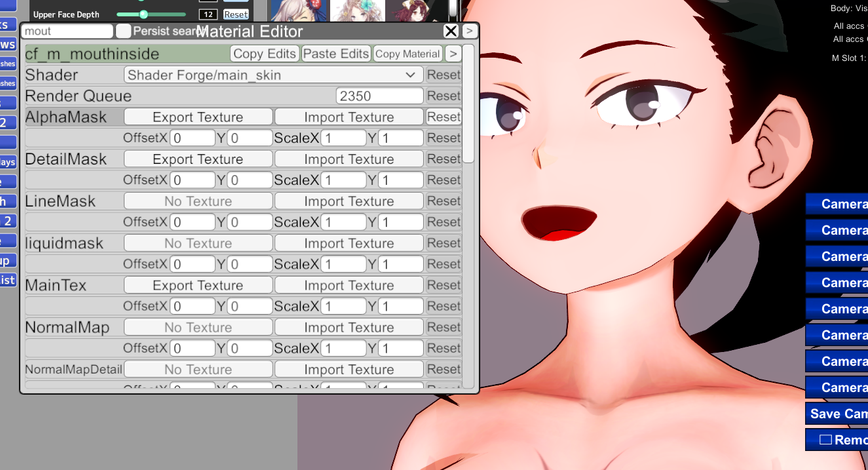Screen dimensions: 868x470
Task: Import a texture for MainTex
Action: click(349, 285)
